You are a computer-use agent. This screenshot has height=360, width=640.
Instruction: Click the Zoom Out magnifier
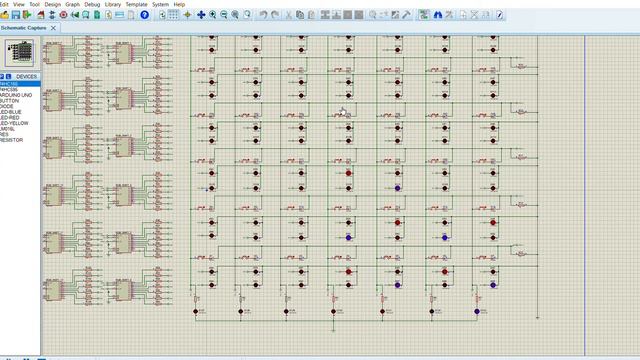tap(224, 15)
